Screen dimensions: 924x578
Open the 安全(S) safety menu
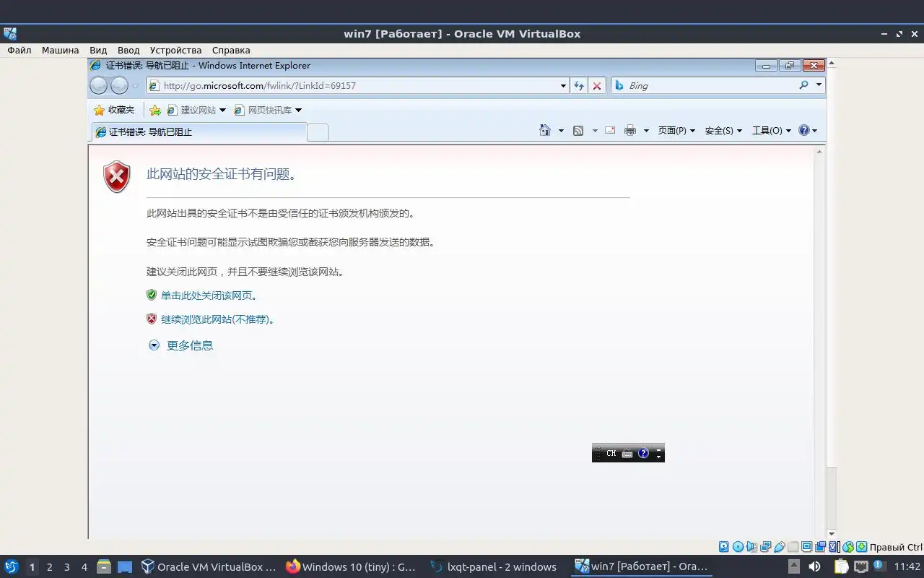pyautogui.click(x=723, y=131)
